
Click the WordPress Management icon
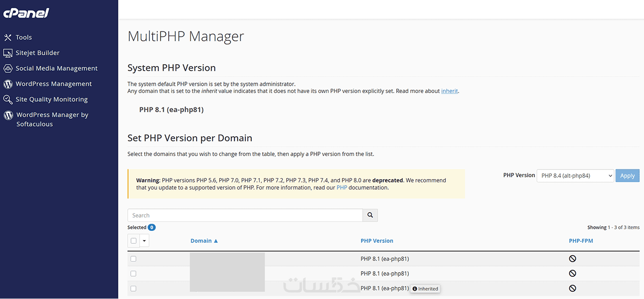click(x=8, y=84)
